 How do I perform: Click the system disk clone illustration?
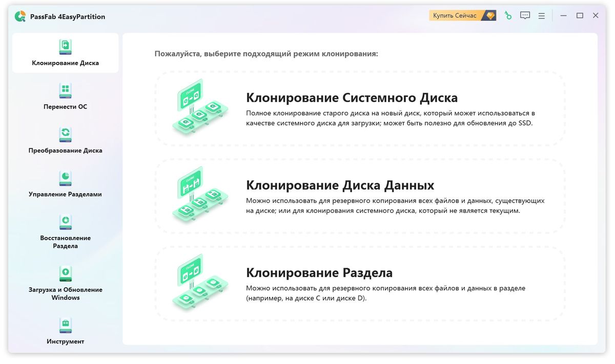coord(199,108)
